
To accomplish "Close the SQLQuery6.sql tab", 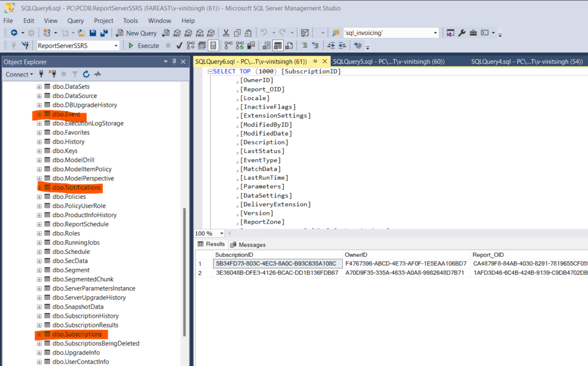I will [x=325, y=61].
